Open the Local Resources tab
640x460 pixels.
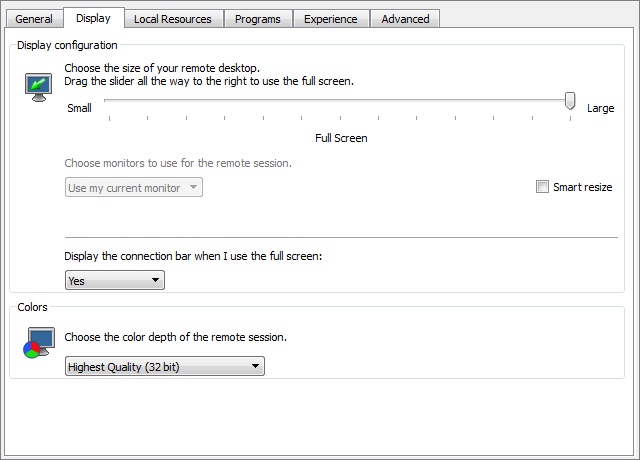(x=172, y=19)
